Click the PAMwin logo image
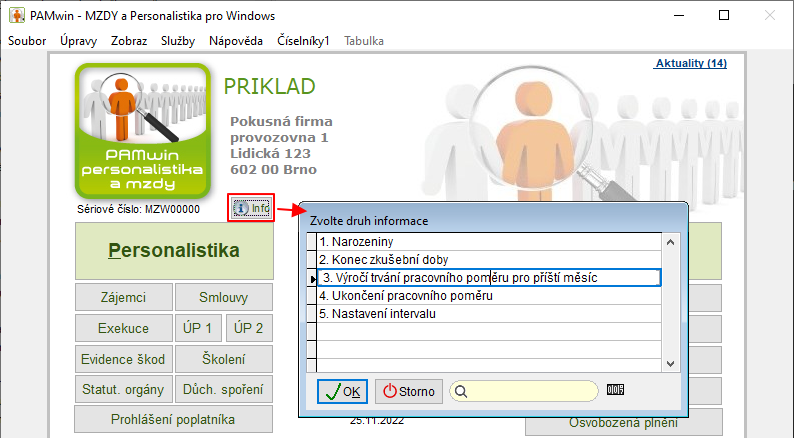794x438 pixels. tap(143, 131)
